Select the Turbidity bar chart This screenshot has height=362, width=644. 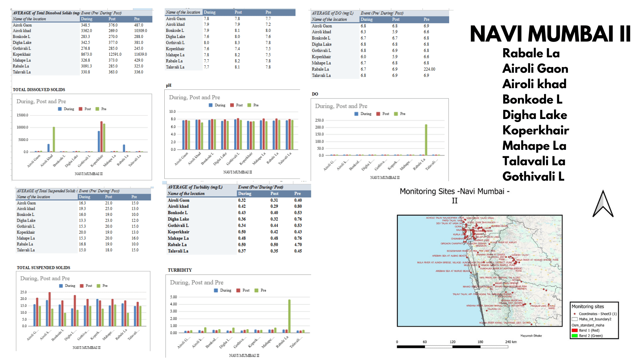238,316
